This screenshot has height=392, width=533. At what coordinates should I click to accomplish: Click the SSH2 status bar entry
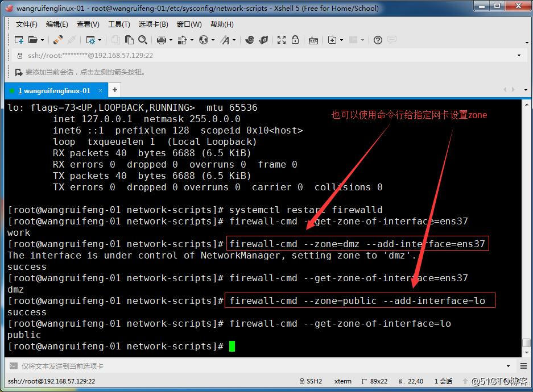pos(311,381)
